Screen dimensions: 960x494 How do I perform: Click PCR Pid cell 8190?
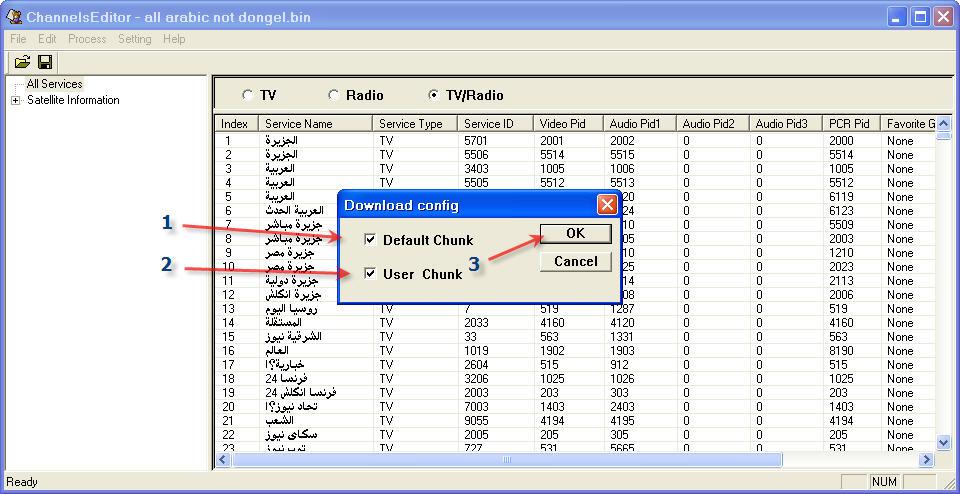point(842,351)
